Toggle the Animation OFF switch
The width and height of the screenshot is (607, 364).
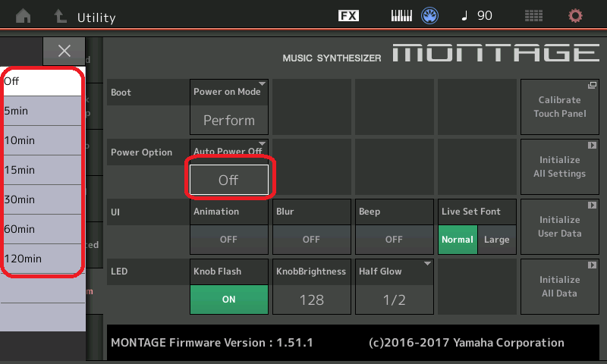point(228,239)
